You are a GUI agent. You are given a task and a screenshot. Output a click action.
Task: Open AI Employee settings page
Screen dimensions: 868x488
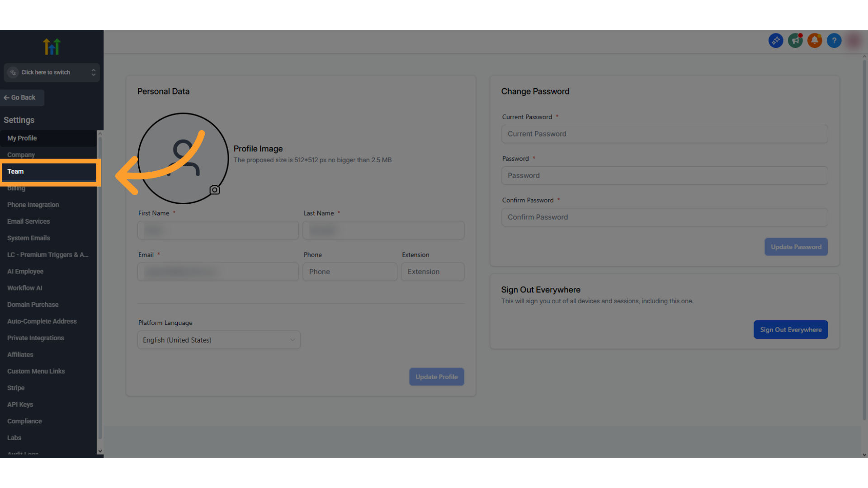coord(25,271)
